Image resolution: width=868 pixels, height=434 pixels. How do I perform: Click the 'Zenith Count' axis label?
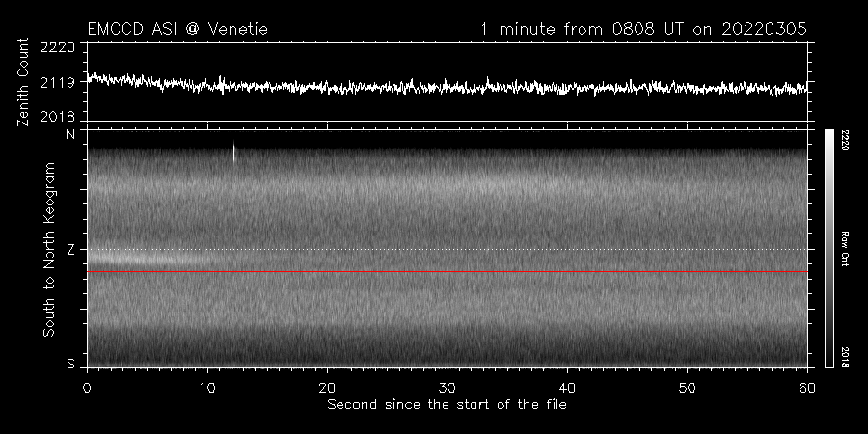(23, 82)
